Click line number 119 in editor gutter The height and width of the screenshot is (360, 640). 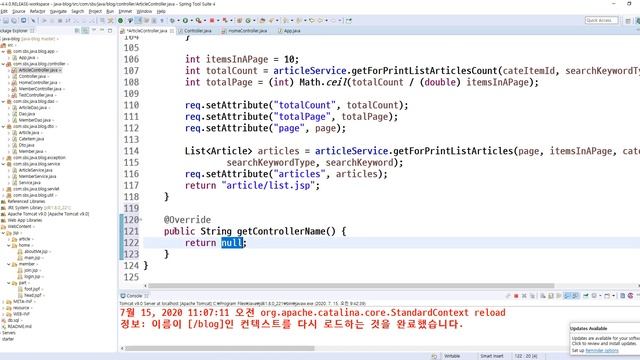[131, 208]
